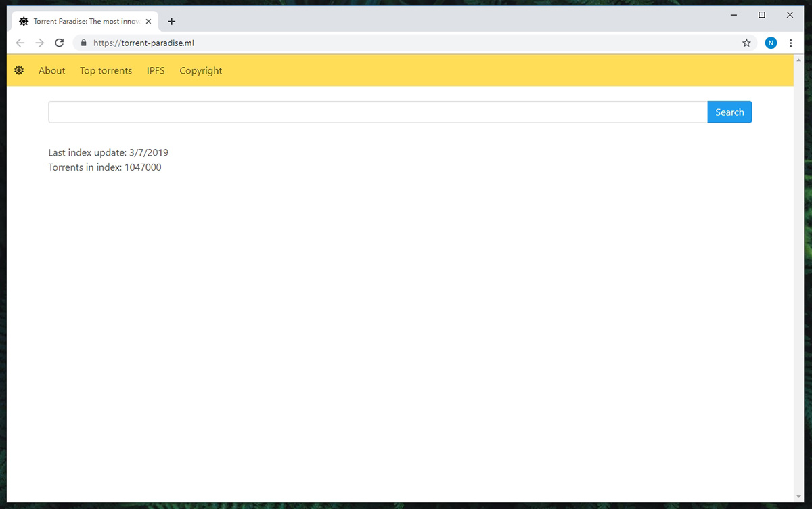The width and height of the screenshot is (812, 509).
Task: Open a new browser tab
Action: pos(172,21)
